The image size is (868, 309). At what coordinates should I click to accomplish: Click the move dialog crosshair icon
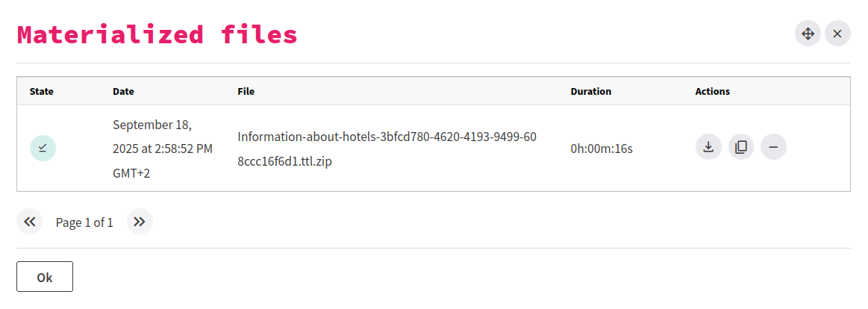(x=808, y=34)
